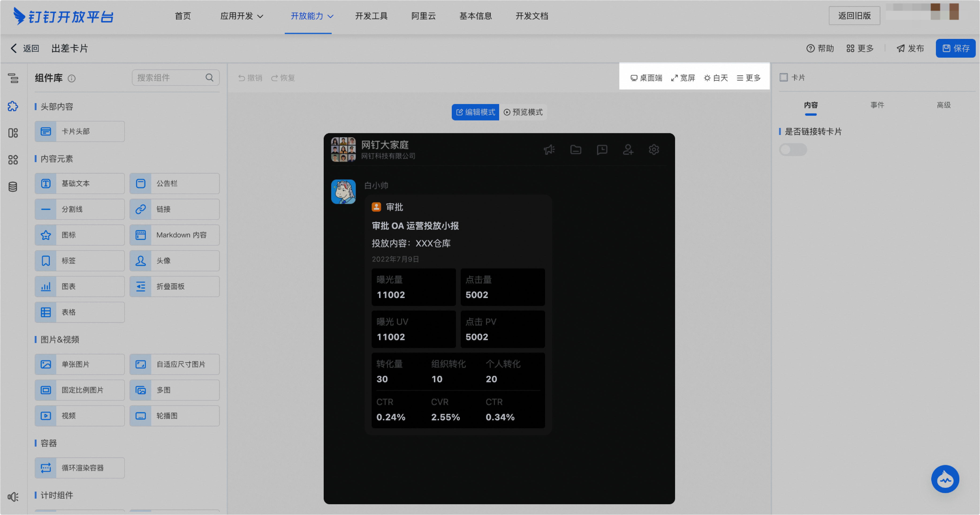Open the data source database icon
980x515 pixels.
click(x=13, y=187)
